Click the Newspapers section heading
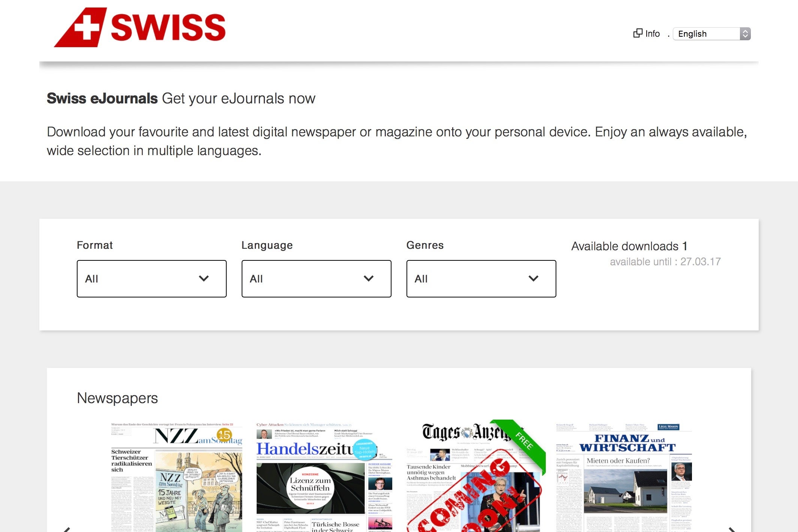Image resolution: width=798 pixels, height=532 pixels. click(x=117, y=398)
